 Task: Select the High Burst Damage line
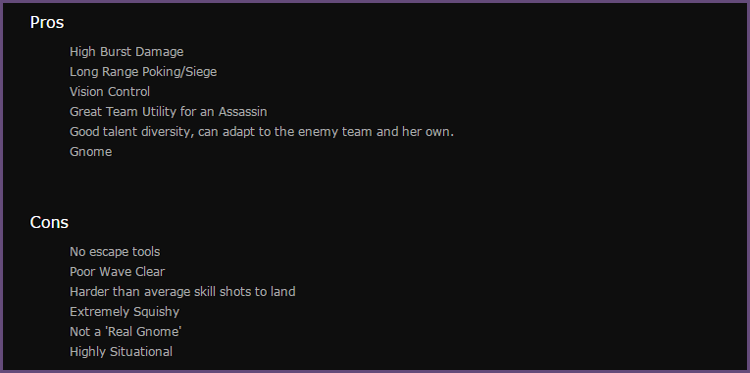(126, 52)
